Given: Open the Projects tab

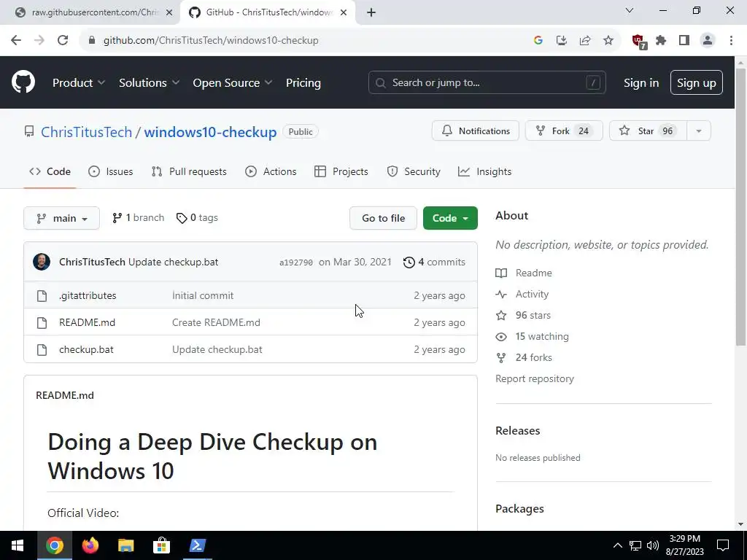Looking at the screenshot, I should 341,171.
